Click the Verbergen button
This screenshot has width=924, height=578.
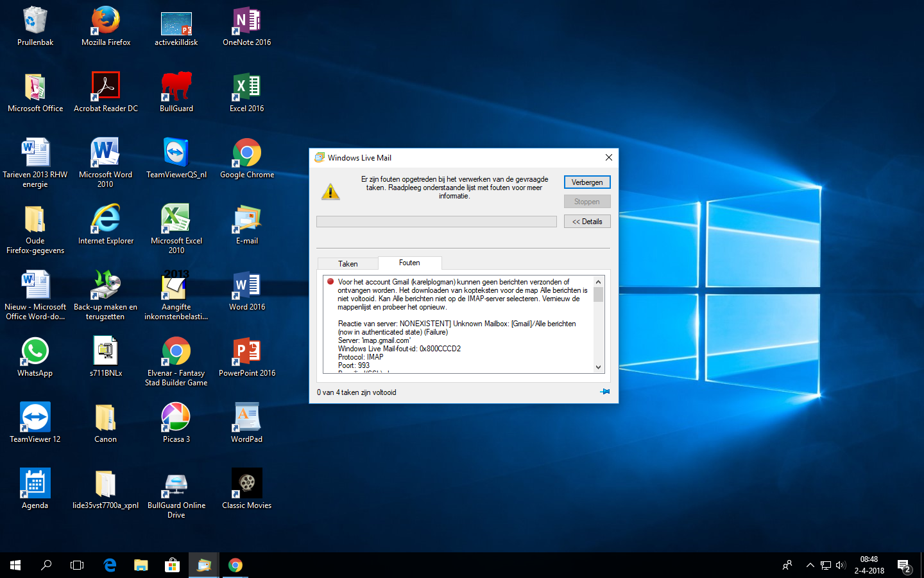pyautogui.click(x=587, y=182)
